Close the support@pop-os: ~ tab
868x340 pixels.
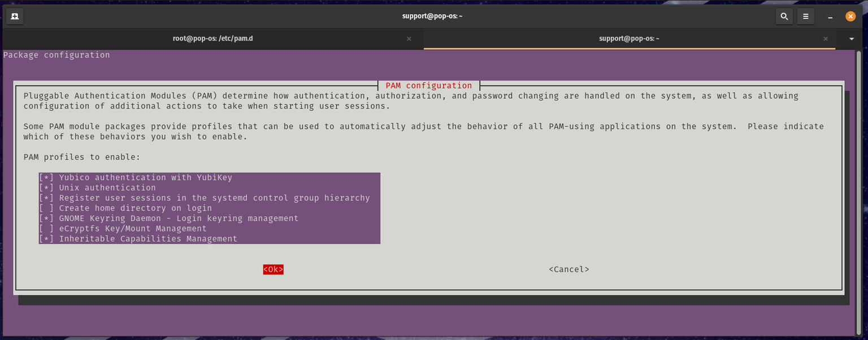(x=826, y=39)
